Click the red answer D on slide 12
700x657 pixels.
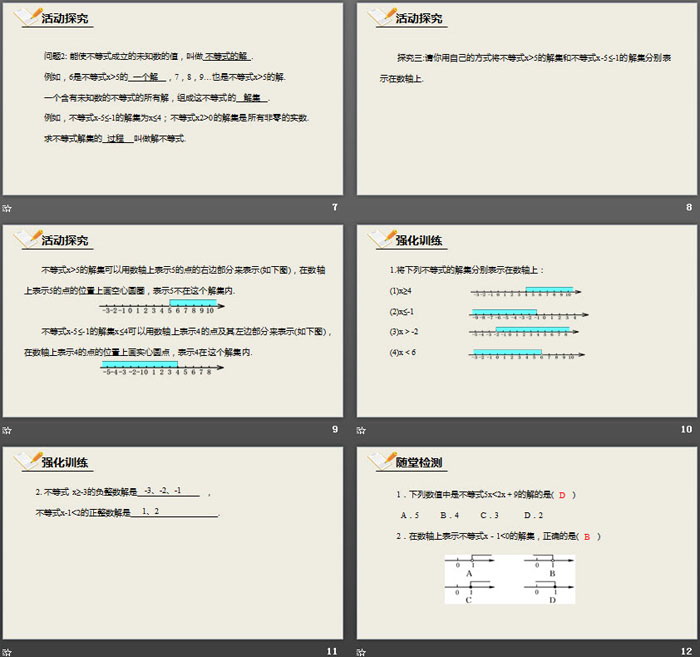pyautogui.click(x=562, y=495)
